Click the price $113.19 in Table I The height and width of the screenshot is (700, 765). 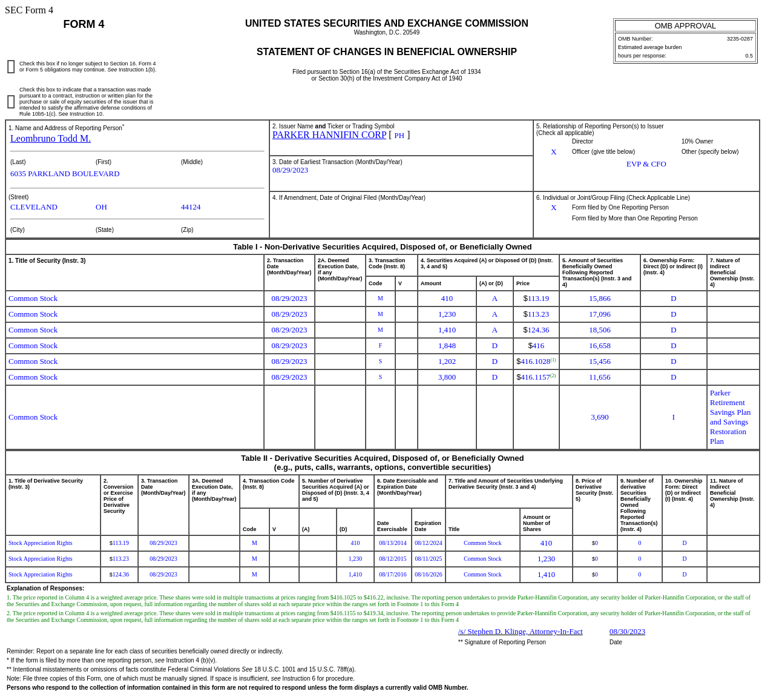pos(536,299)
